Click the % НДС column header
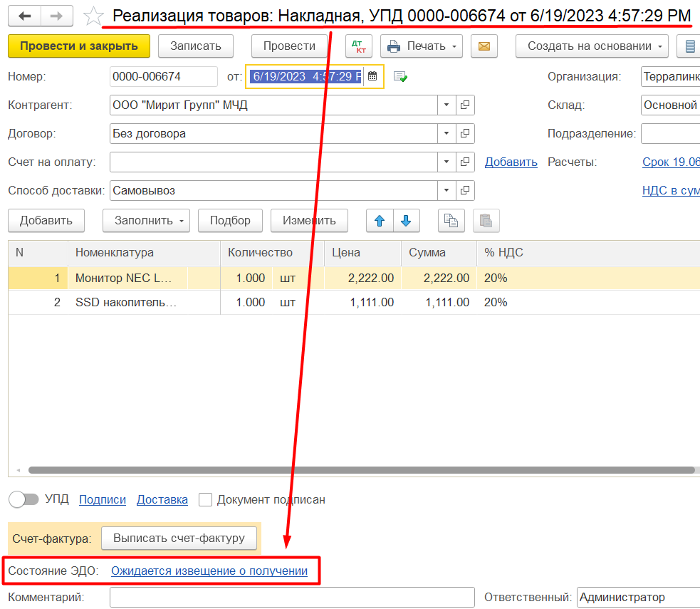700x609 pixels. pos(588,253)
